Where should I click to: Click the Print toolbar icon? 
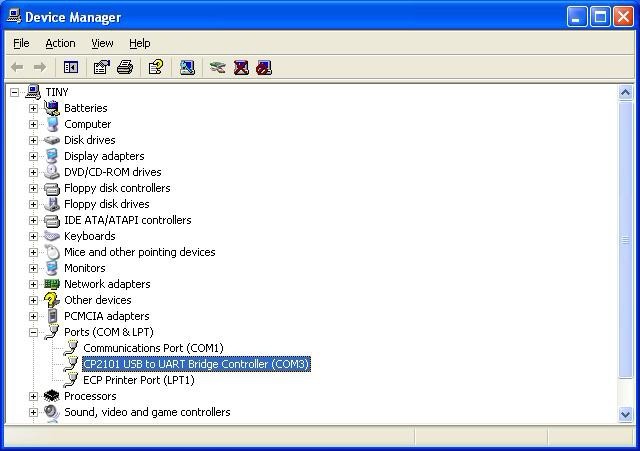tap(125, 67)
